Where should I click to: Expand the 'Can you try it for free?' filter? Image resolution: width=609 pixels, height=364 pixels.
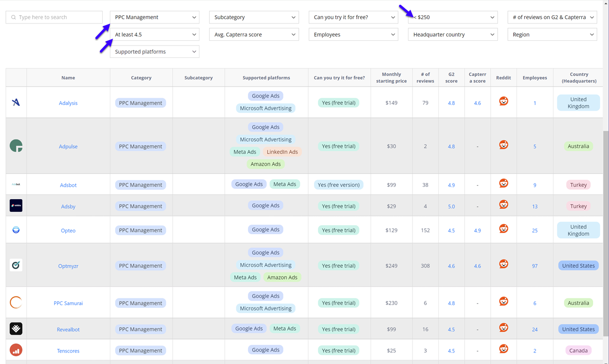353,17
